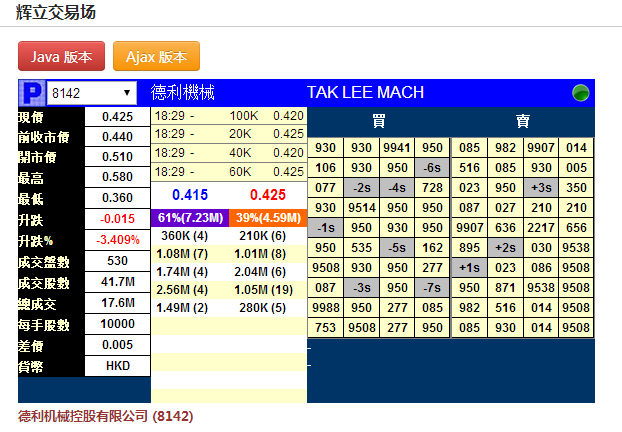Click the -2s spread marker cell

(361, 188)
